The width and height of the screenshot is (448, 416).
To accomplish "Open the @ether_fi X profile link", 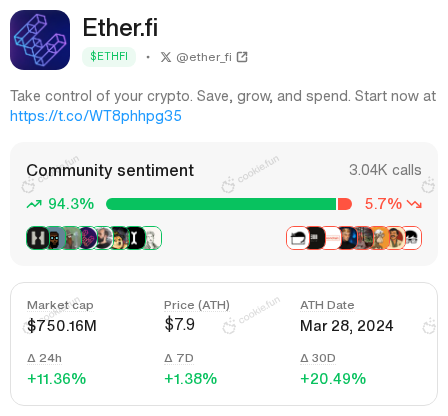I will point(204,57).
